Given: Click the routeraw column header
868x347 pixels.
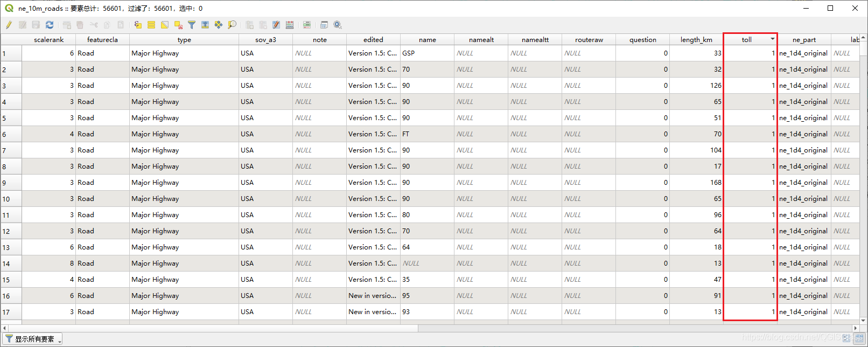Looking at the screenshot, I should pyautogui.click(x=589, y=39).
